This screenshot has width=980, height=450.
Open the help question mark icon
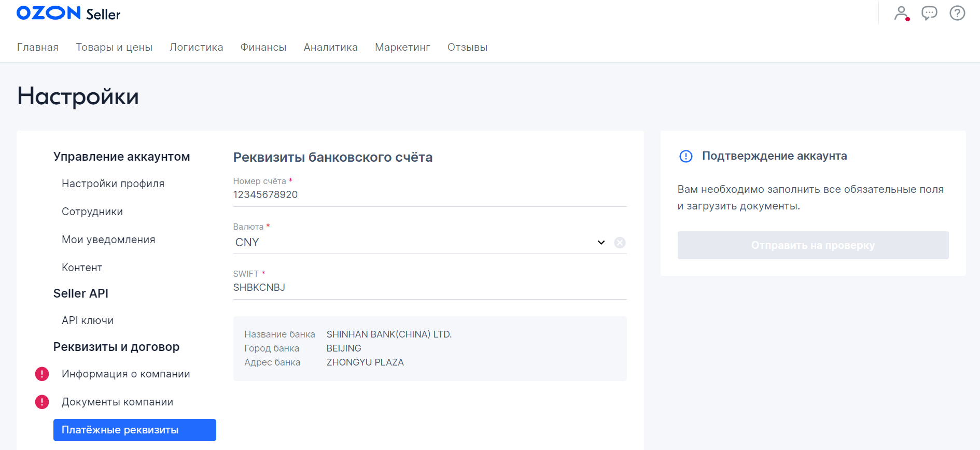pos(957,13)
